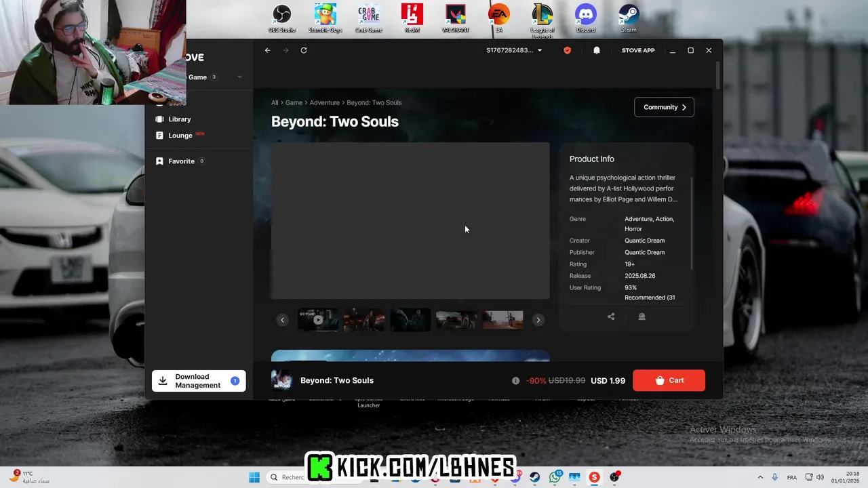
Task: Click the main media preview area
Action: click(410, 220)
